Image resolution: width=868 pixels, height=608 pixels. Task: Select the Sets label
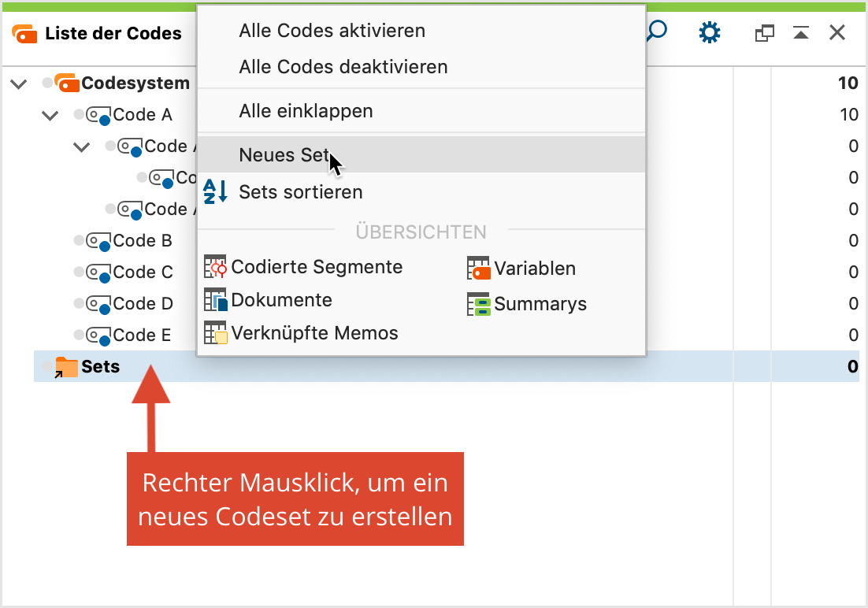[101, 366]
